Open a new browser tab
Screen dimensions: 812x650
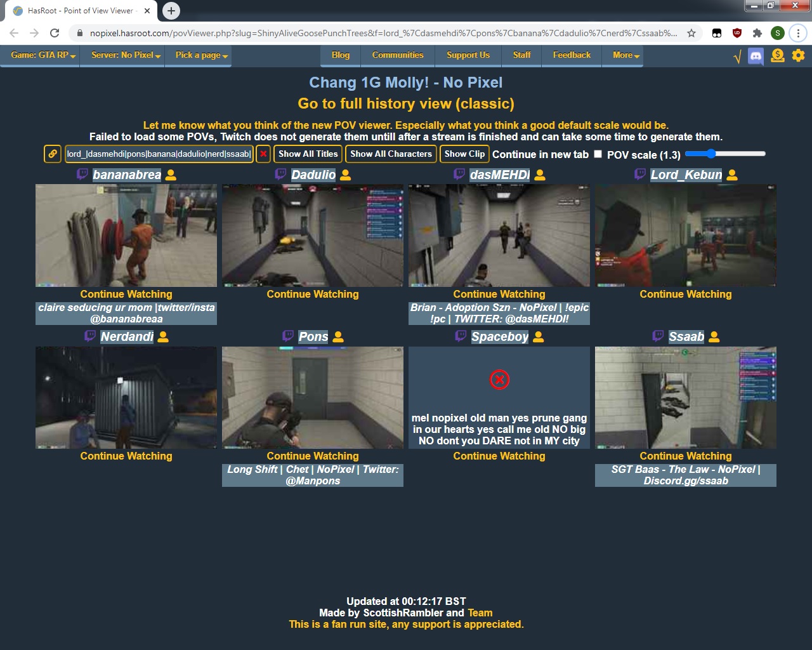tap(171, 11)
